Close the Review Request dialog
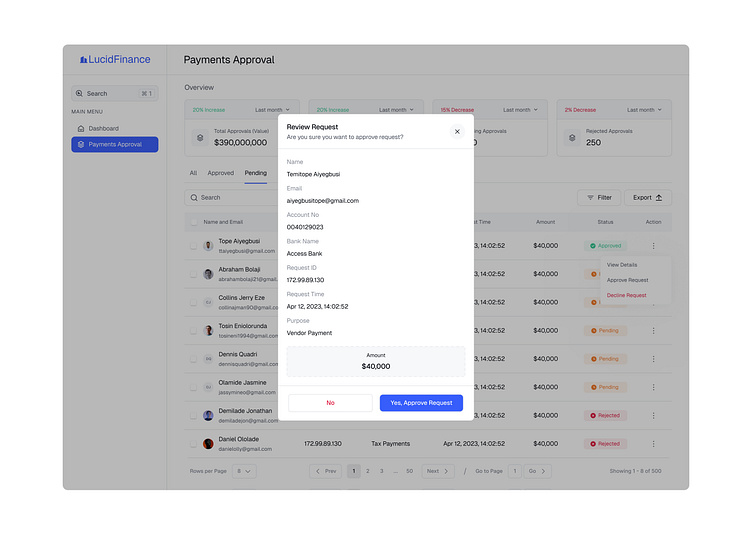 pyautogui.click(x=457, y=131)
